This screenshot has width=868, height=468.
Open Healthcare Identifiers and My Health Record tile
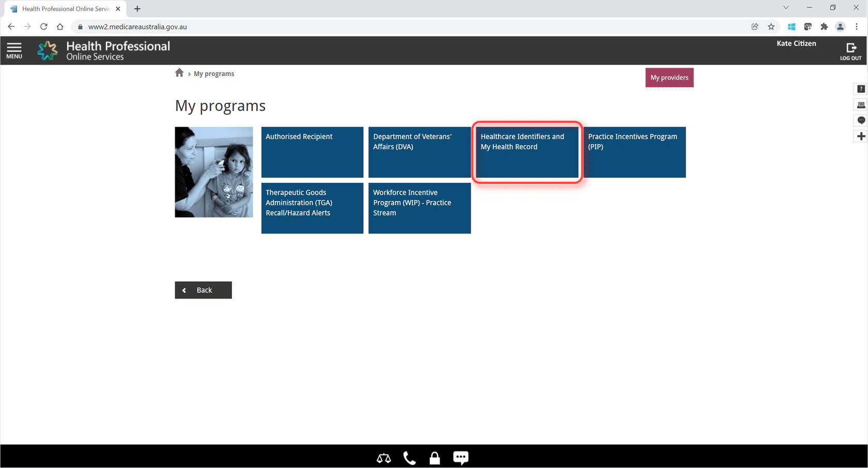[527, 152]
